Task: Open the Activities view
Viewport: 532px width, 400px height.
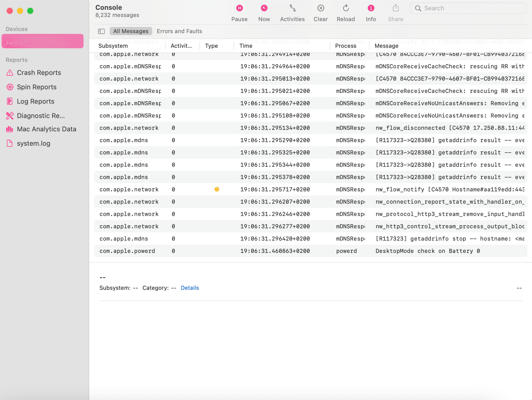Action: (292, 12)
